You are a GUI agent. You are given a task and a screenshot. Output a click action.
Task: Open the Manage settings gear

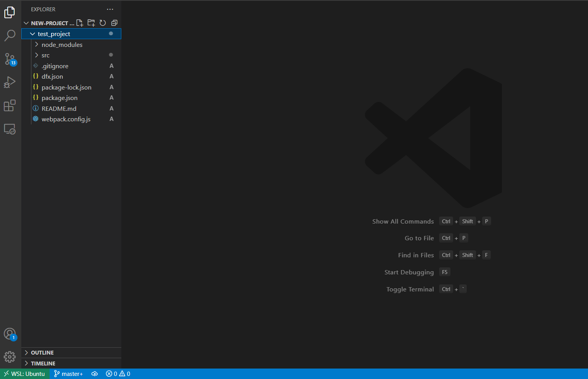[x=10, y=357]
